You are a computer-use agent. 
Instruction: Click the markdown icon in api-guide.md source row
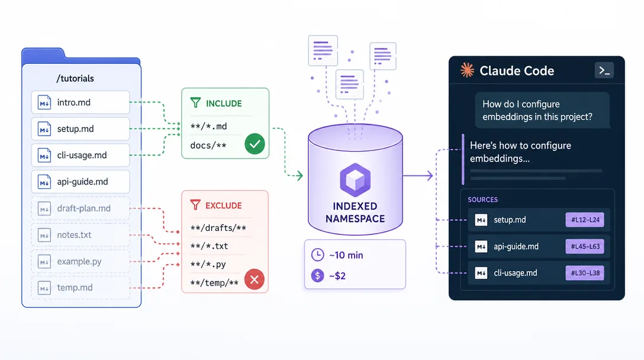[x=481, y=246]
